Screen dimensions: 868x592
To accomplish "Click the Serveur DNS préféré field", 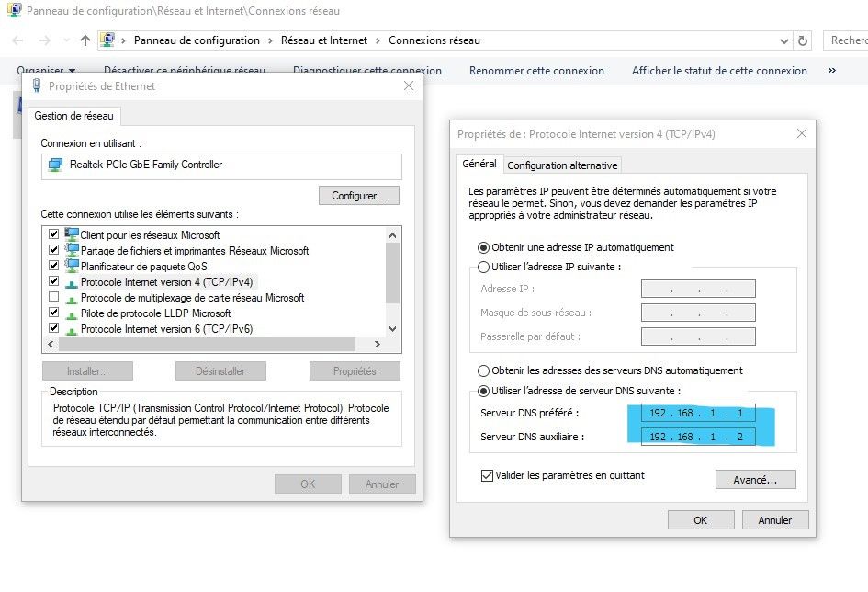I will [698, 414].
